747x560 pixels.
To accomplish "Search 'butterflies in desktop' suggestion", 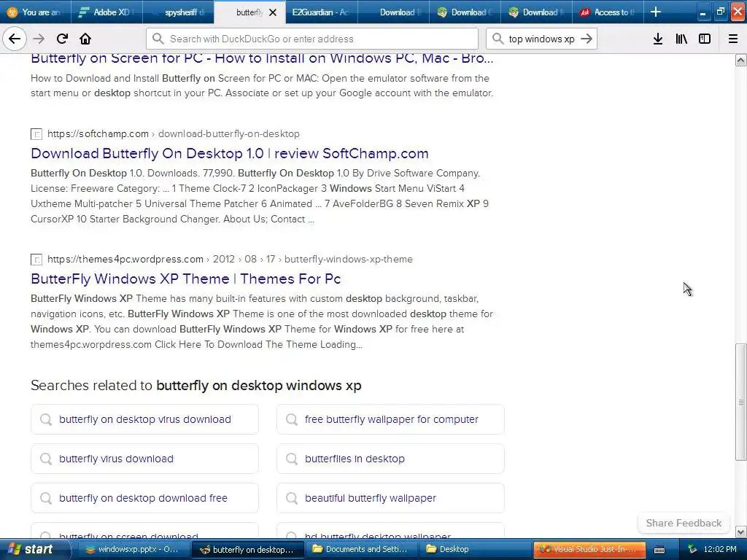I will 391,459.
